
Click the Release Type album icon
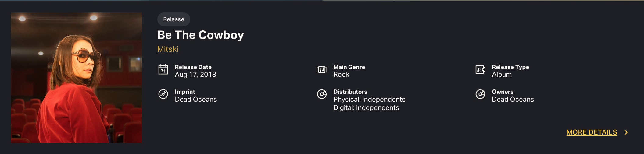coord(480,70)
